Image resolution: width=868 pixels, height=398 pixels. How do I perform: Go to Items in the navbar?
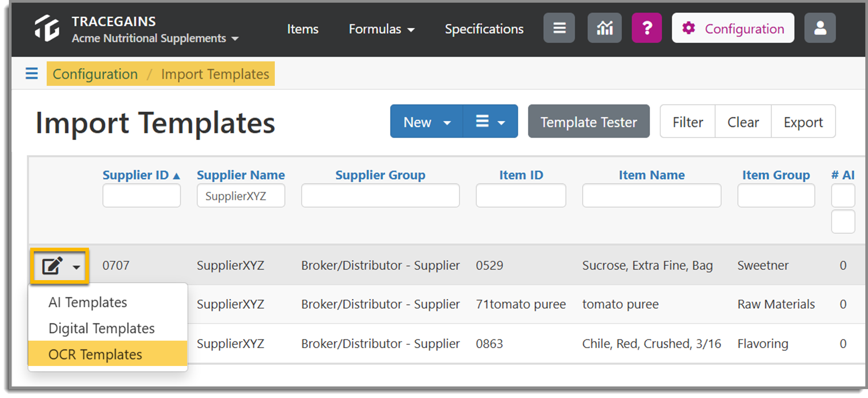point(302,29)
